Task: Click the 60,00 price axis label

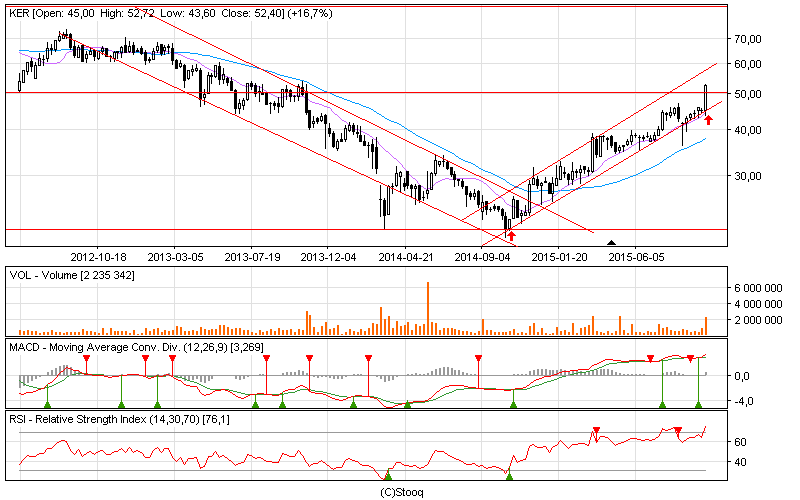Action: click(x=748, y=64)
